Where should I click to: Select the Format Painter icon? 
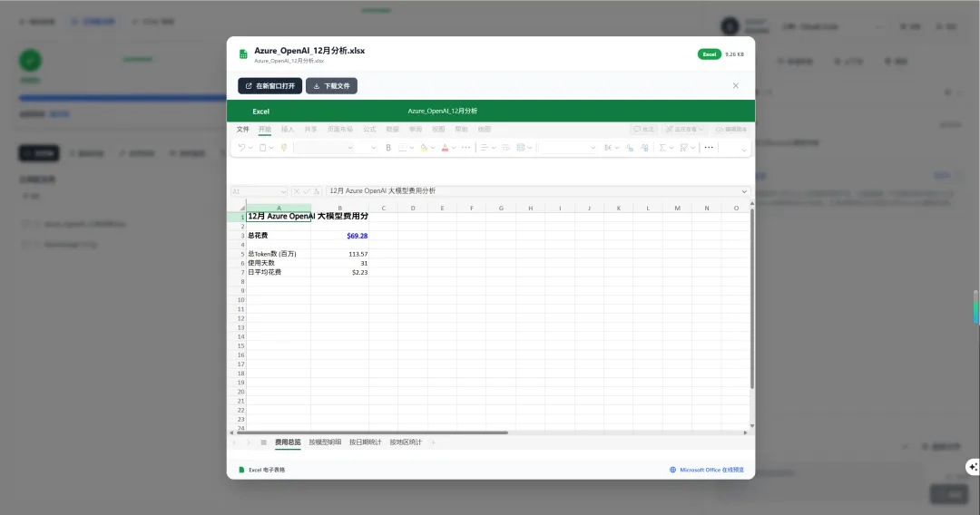tap(284, 148)
